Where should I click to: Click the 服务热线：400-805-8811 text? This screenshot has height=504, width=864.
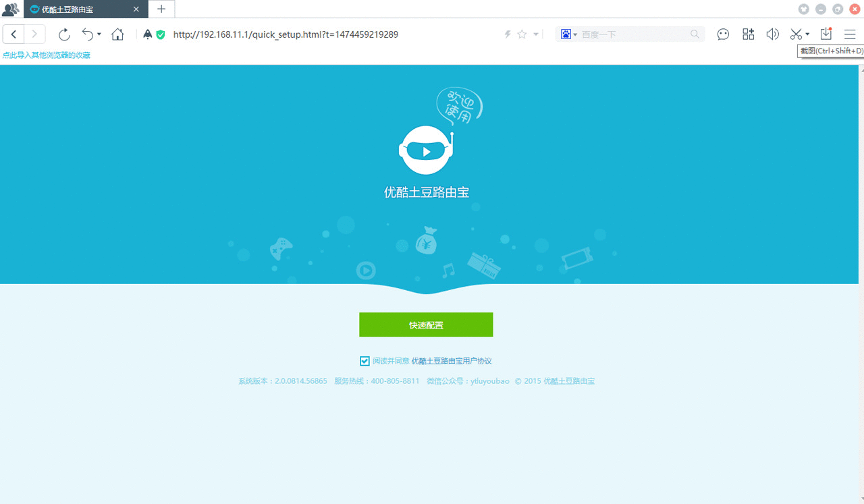click(x=377, y=381)
